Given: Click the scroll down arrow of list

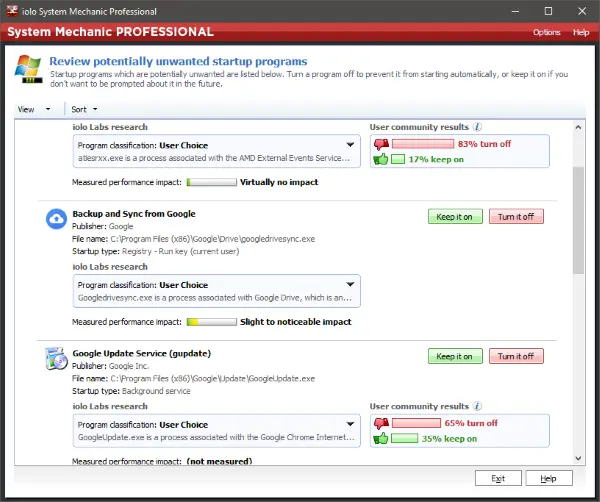Looking at the screenshot, I should (578, 458).
